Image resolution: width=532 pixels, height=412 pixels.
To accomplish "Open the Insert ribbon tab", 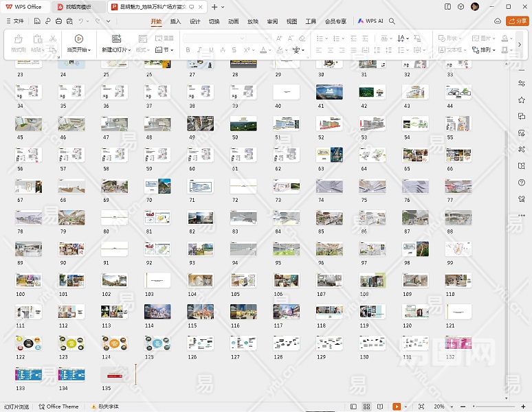I will point(175,21).
